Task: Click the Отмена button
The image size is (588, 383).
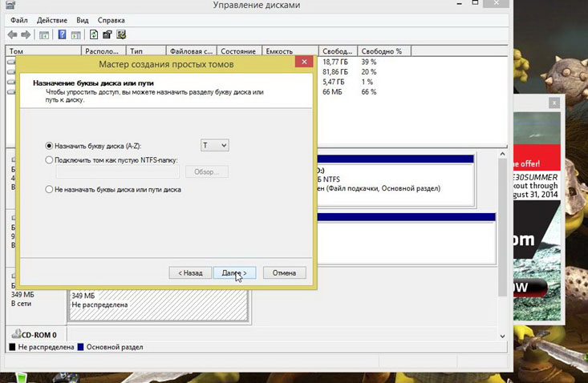Action: tap(284, 273)
